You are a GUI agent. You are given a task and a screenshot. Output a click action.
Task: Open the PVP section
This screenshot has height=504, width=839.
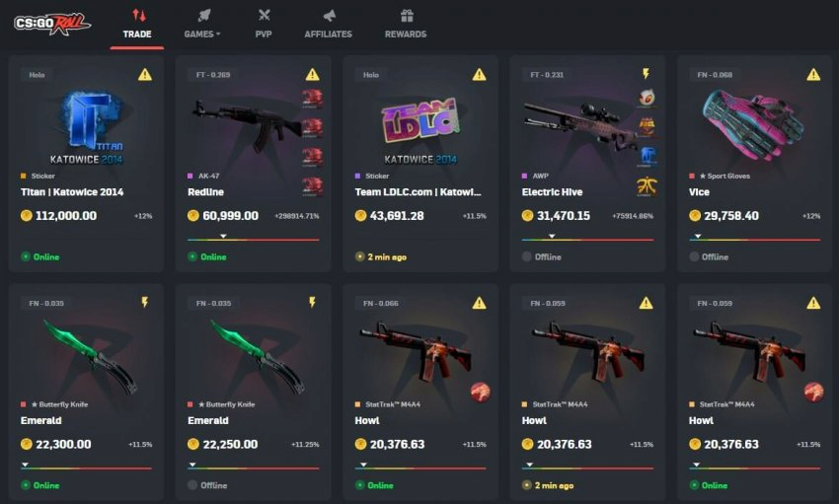(264, 25)
